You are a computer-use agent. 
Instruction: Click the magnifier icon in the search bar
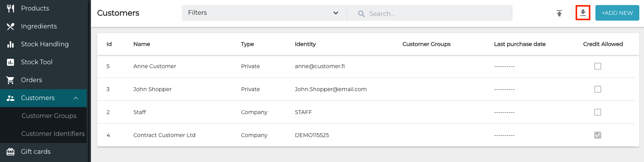[x=361, y=14]
